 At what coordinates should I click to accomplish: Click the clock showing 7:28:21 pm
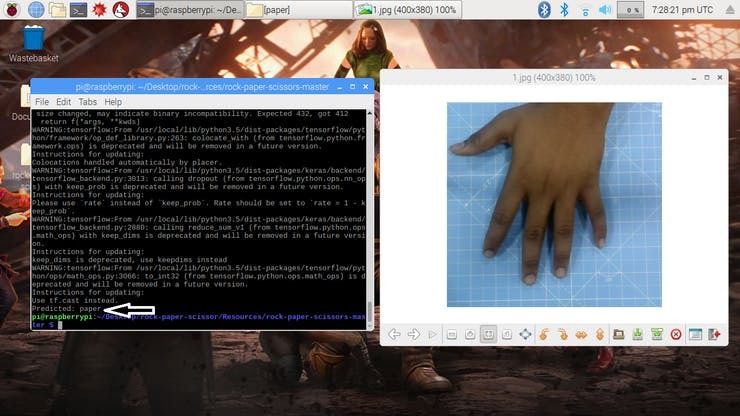point(682,9)
